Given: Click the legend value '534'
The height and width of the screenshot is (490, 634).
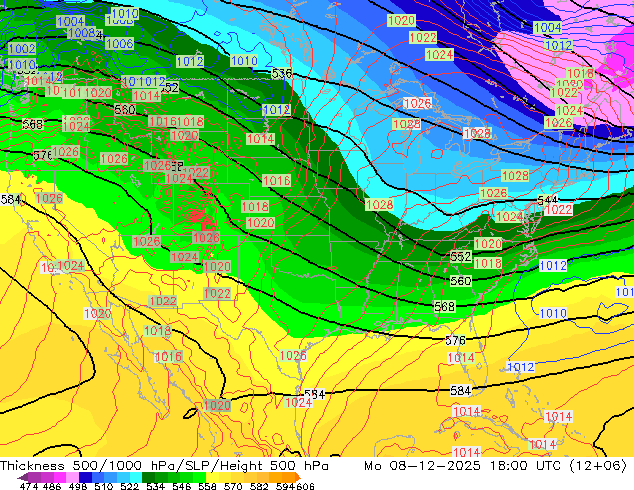Looking at the screenshot, I should (x=156, y=486).
